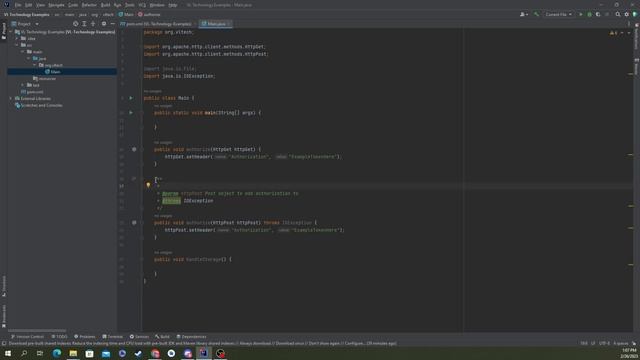Open the Refactor menu
Image resolution: width=640 pixels, height=360 pixels.
click(x=89, y=5)
